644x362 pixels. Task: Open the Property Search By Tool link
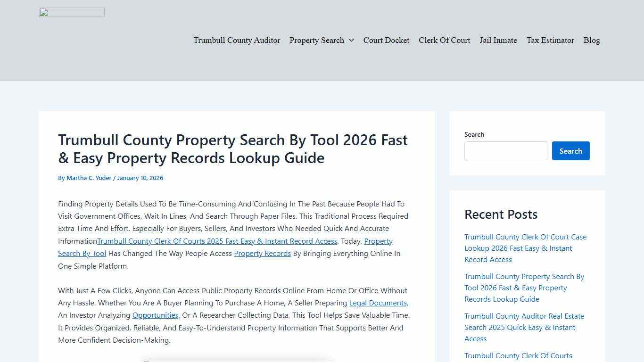click(x=82, y=253)
